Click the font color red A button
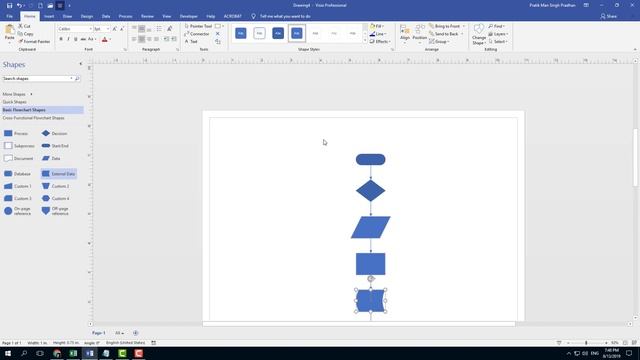Image resolution: width=640 pixels, height=360 pixels. coord(104,40)
